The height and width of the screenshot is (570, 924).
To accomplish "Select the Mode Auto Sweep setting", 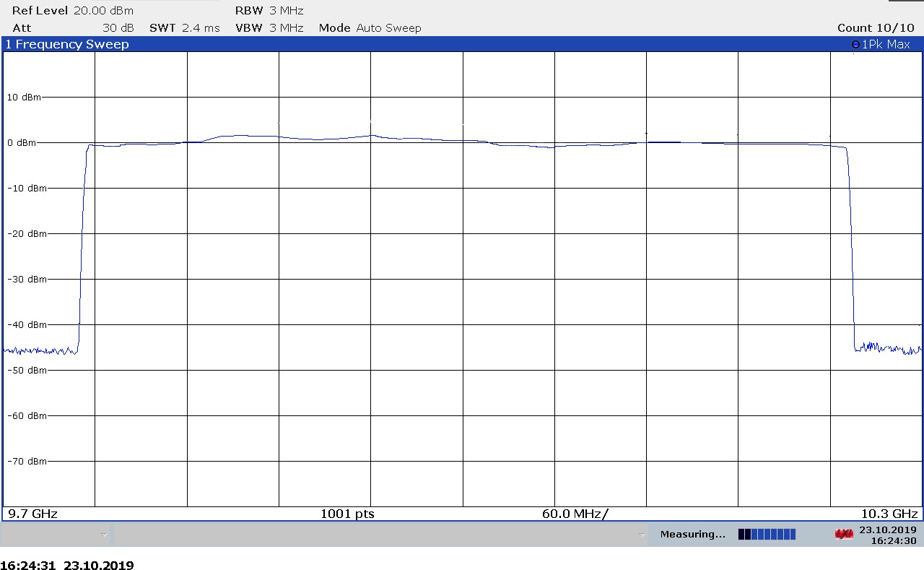I will (x=370, y=28).
